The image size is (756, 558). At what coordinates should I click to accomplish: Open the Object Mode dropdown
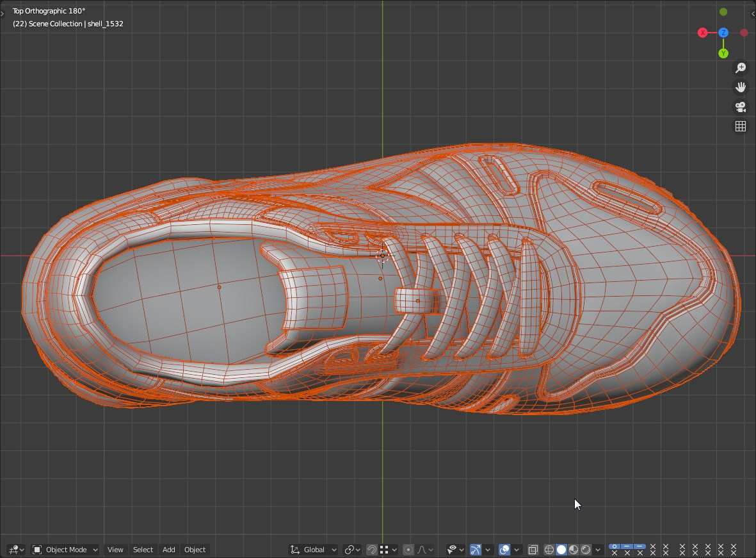(65, 550)
